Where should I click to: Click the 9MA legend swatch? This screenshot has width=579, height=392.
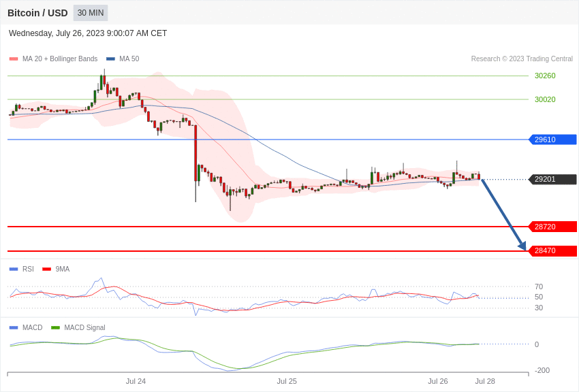pyautogui.click(x=47, y=269)
